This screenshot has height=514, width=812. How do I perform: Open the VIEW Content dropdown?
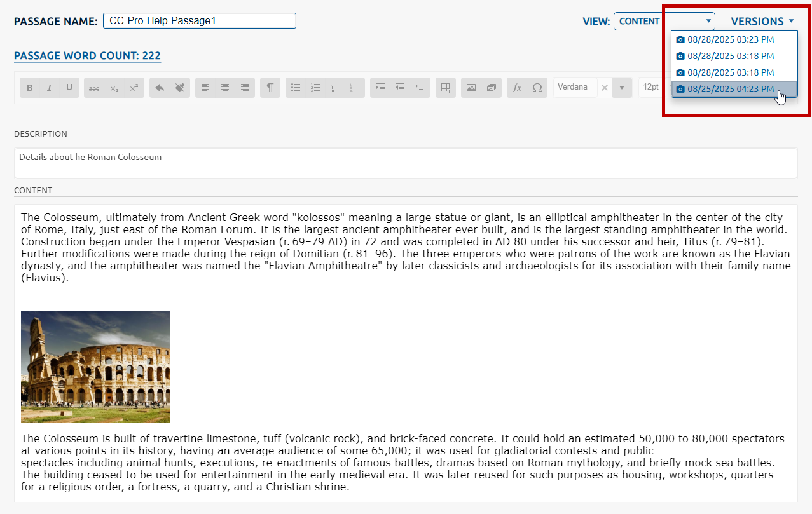(664, 21)
